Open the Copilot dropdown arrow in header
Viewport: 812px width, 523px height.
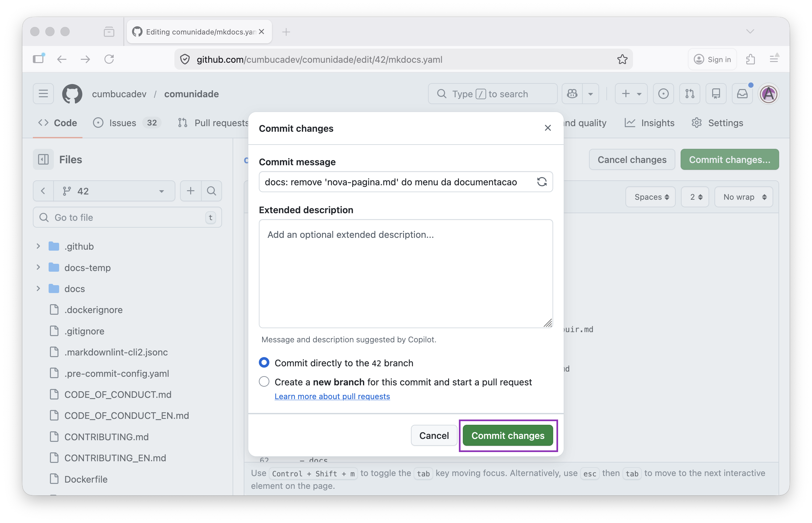(x=591, y=94)
